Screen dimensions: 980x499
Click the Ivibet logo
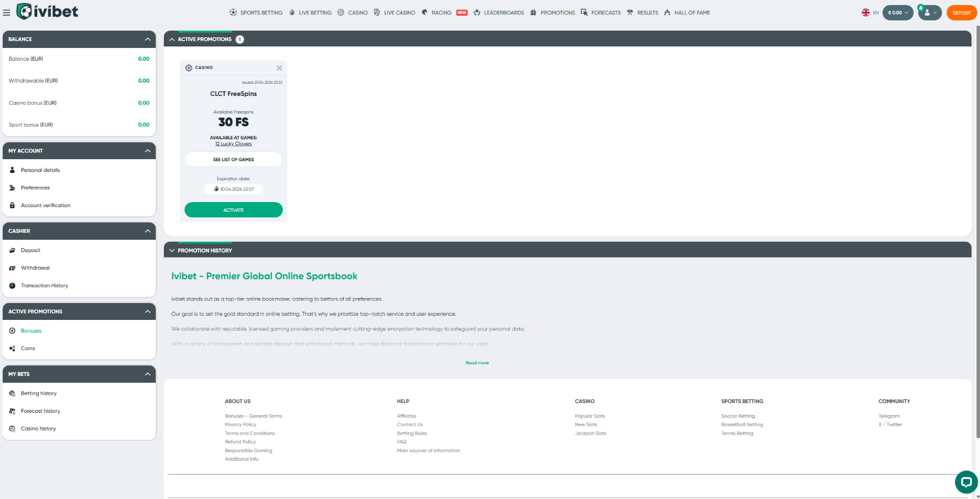47,11
